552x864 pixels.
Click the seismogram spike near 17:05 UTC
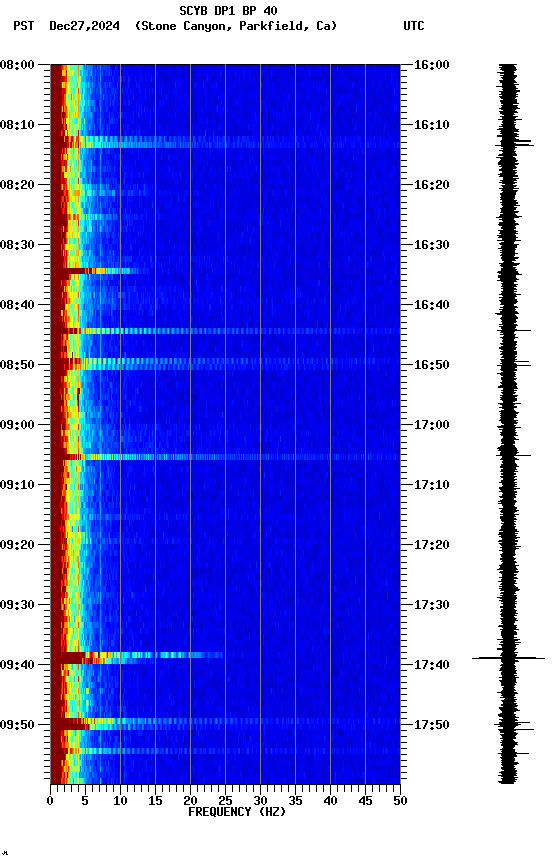(514, 455)
